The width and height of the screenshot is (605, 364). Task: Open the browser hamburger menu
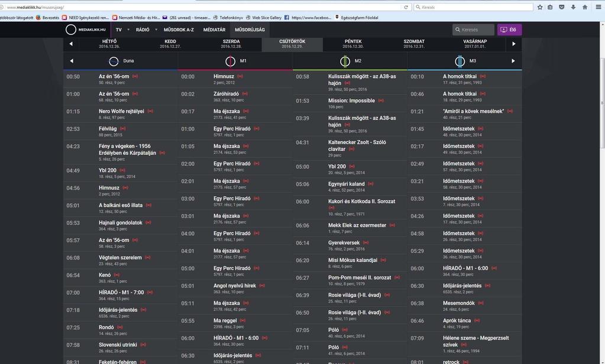point(598,7)
